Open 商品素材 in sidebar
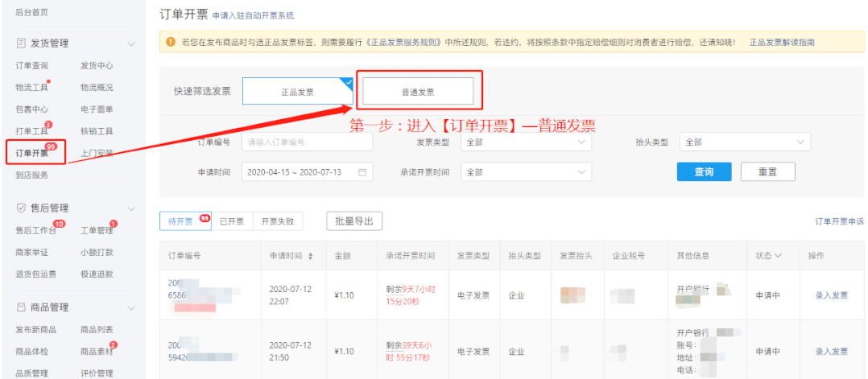 pos(97,352)
